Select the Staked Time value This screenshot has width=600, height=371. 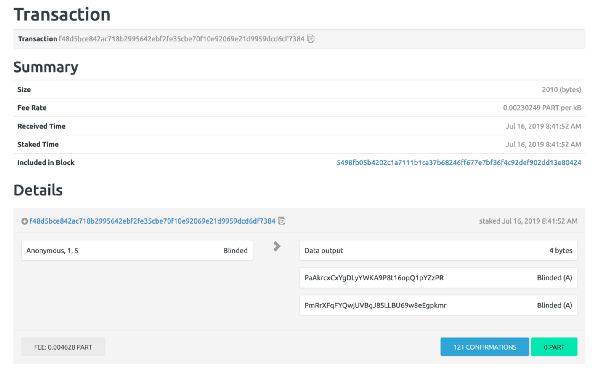543,145
